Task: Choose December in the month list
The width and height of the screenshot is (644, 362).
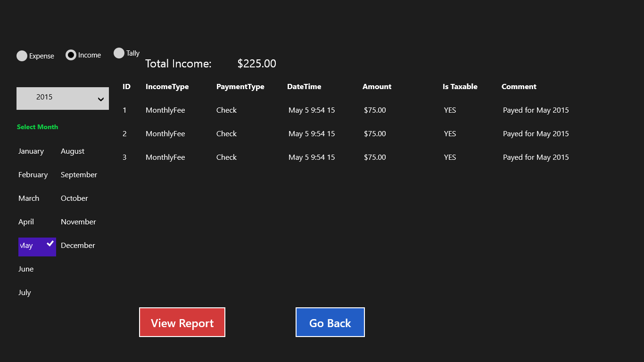Action: 78,246
